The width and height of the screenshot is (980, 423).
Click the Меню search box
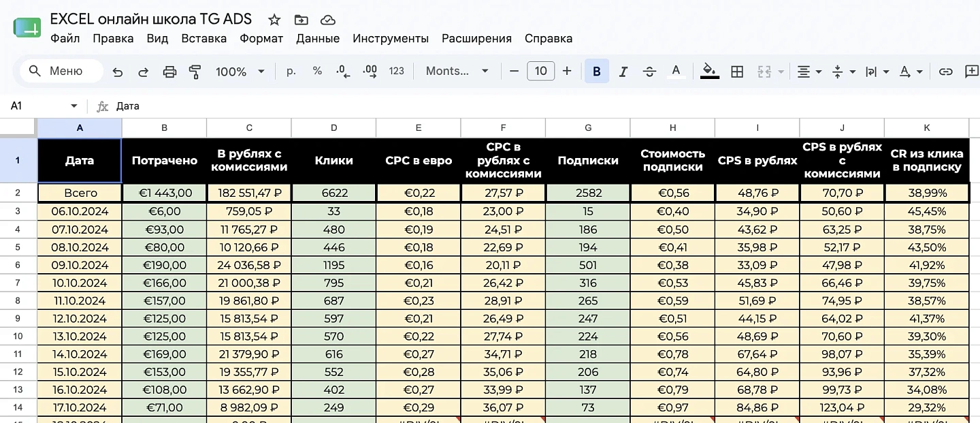click(61, 71)
